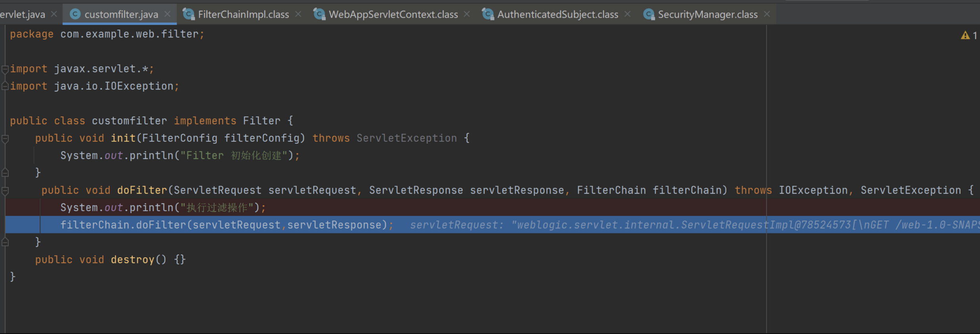Collapse the init method fold marker
This screenshot has height=334, width=980.
click(5, 138)
